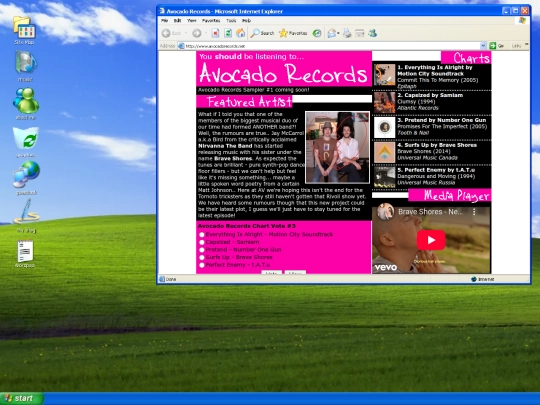
Task: Click the "Done" status bar text
Action: 171,279
